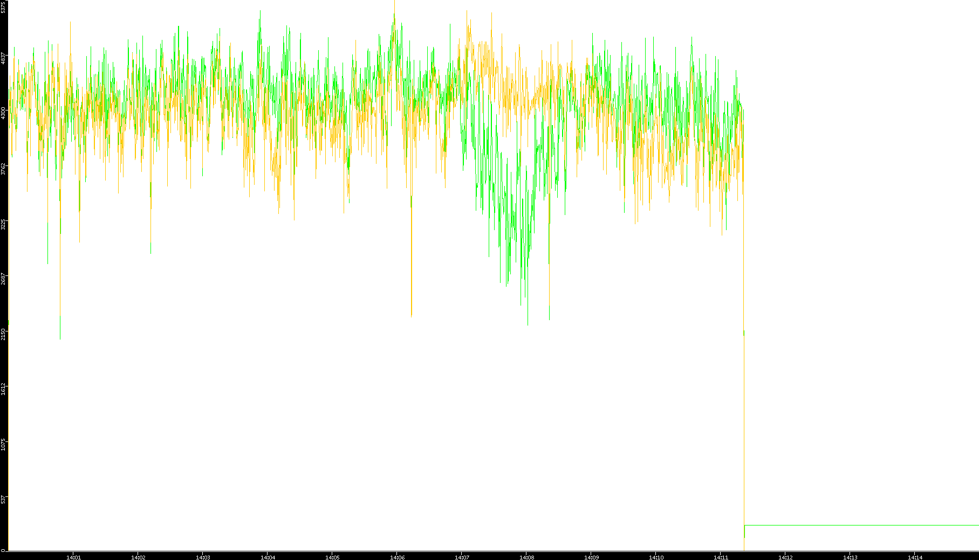Viewport: 979px width, 560px height.
Task: Click the orange spike bottom after 14:06
Action: click(x=411, y=316)
